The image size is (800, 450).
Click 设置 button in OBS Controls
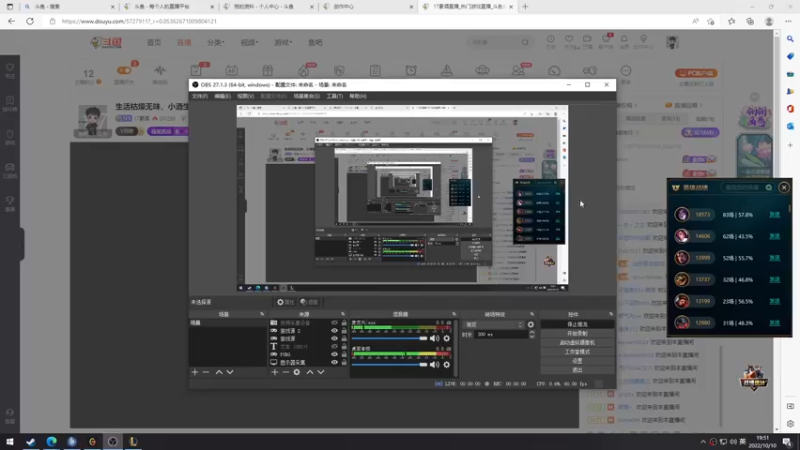tap(577, 361)
